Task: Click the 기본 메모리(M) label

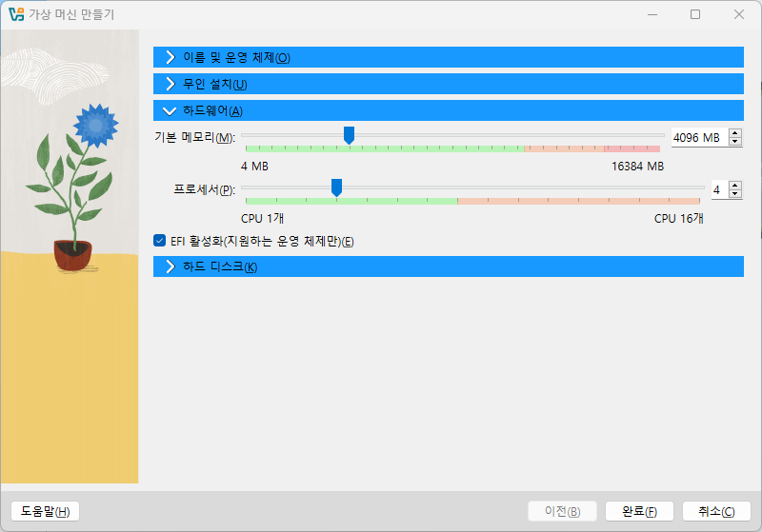Action: pos(195,137)
